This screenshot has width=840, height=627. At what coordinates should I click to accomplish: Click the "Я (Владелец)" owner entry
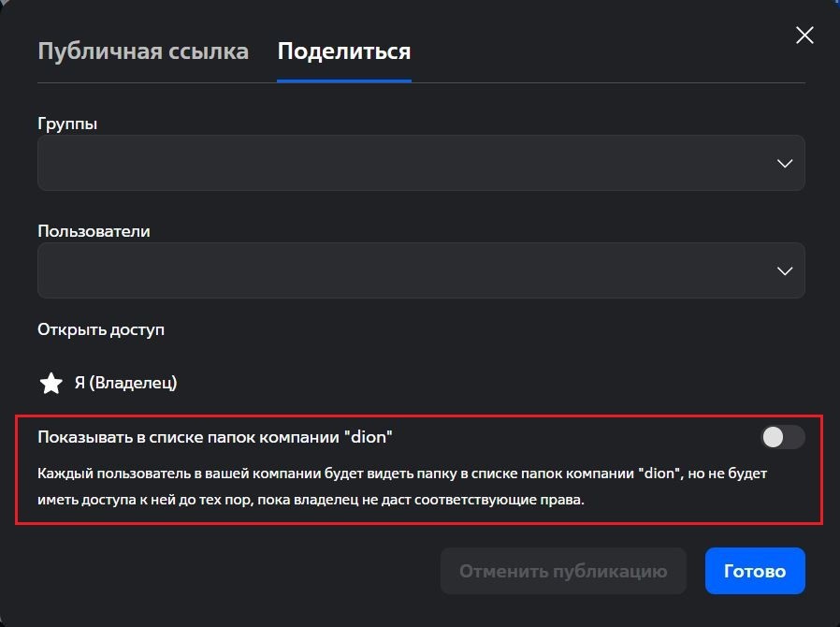125,383
